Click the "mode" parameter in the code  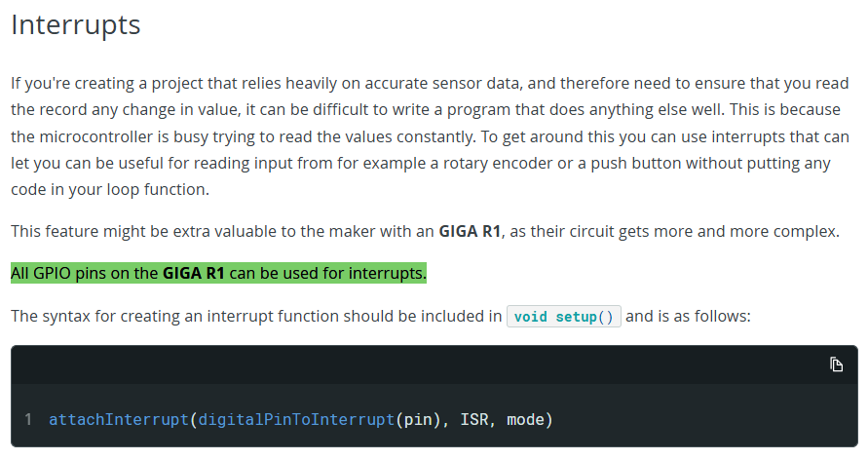pos(527,420)
